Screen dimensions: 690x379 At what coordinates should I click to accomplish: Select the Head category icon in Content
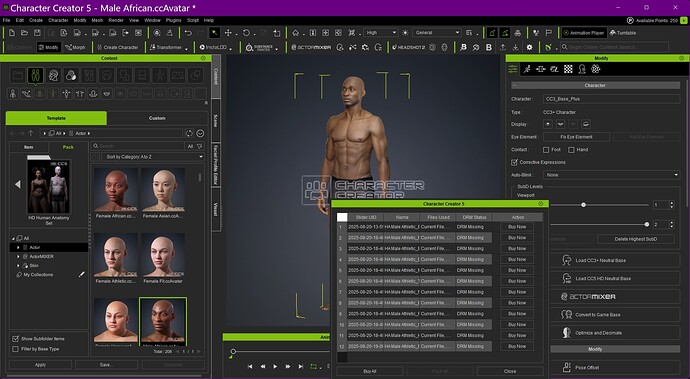point(53,75)
